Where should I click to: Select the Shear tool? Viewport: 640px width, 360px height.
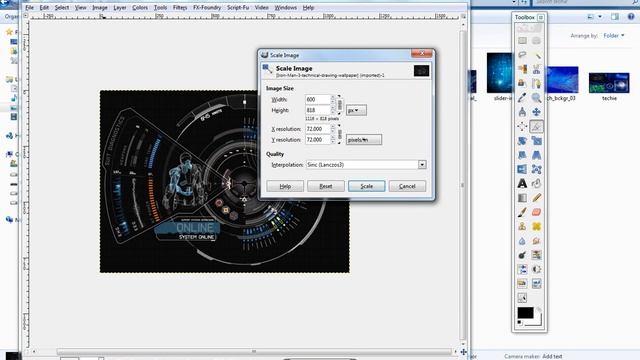[522, 155]
